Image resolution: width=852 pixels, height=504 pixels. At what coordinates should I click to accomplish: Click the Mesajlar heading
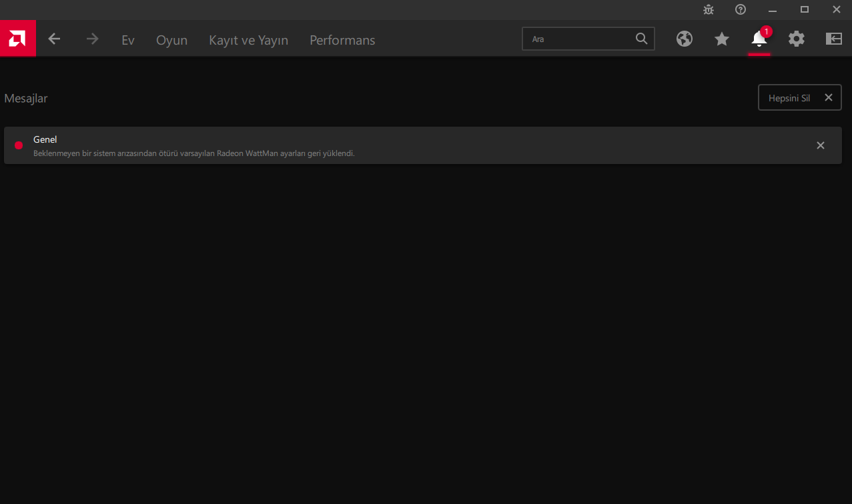[x=26, y=99]
